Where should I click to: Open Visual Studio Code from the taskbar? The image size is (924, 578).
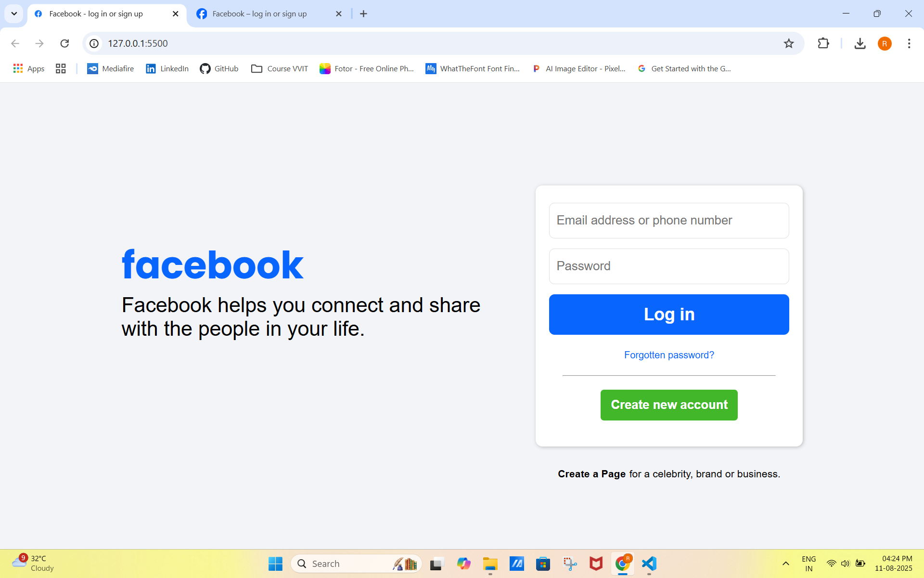[649, 564]
